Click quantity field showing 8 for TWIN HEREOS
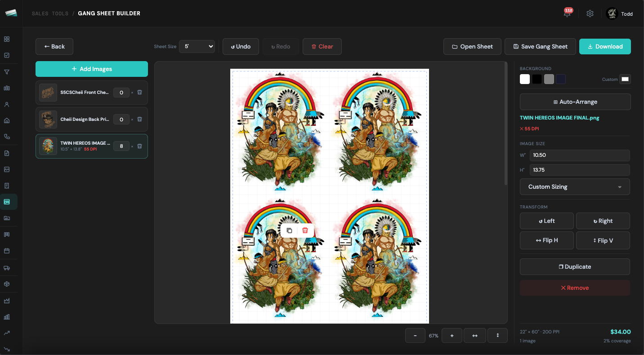 click(x=121, y=146)
